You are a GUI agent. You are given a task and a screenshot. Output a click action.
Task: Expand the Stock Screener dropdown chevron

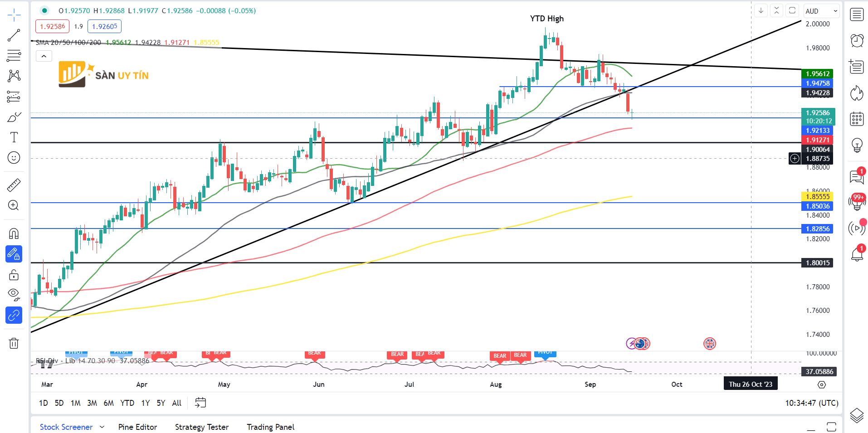102,427
